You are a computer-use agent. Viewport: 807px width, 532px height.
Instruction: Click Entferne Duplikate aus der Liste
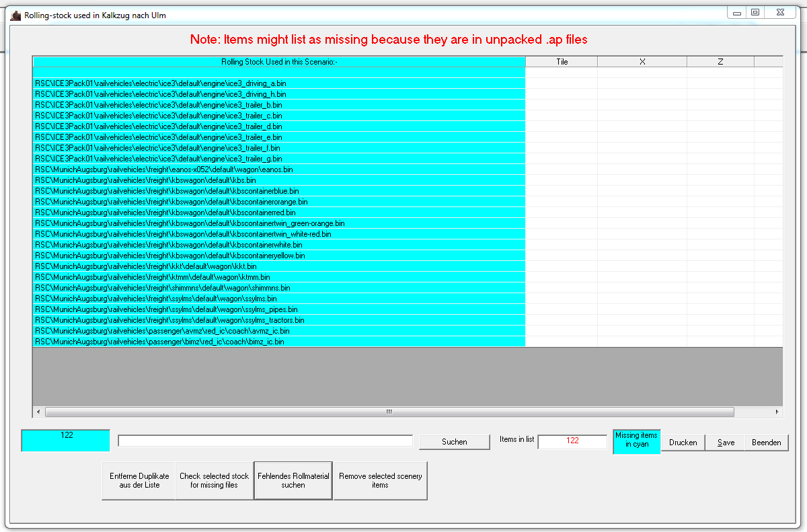click(139, 480)
